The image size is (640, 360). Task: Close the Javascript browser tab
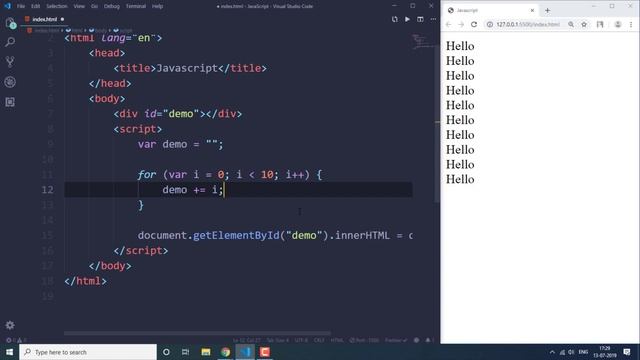[532, 11]
